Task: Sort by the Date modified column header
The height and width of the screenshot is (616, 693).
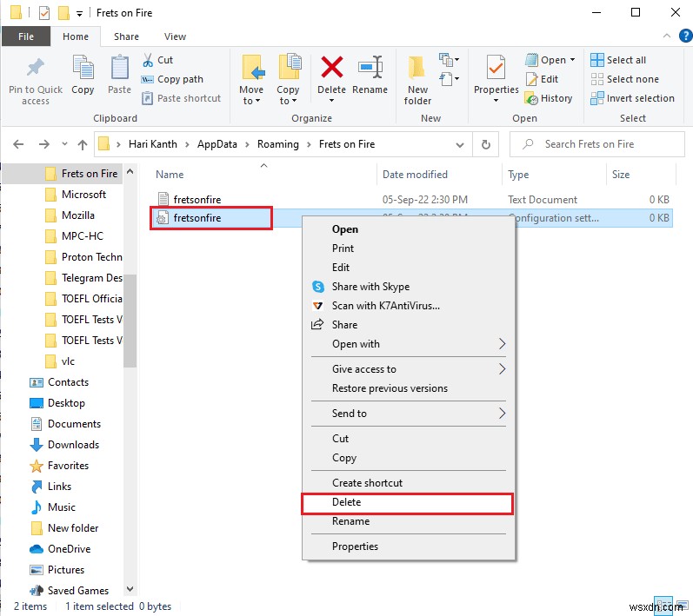Action: point(415,175)
